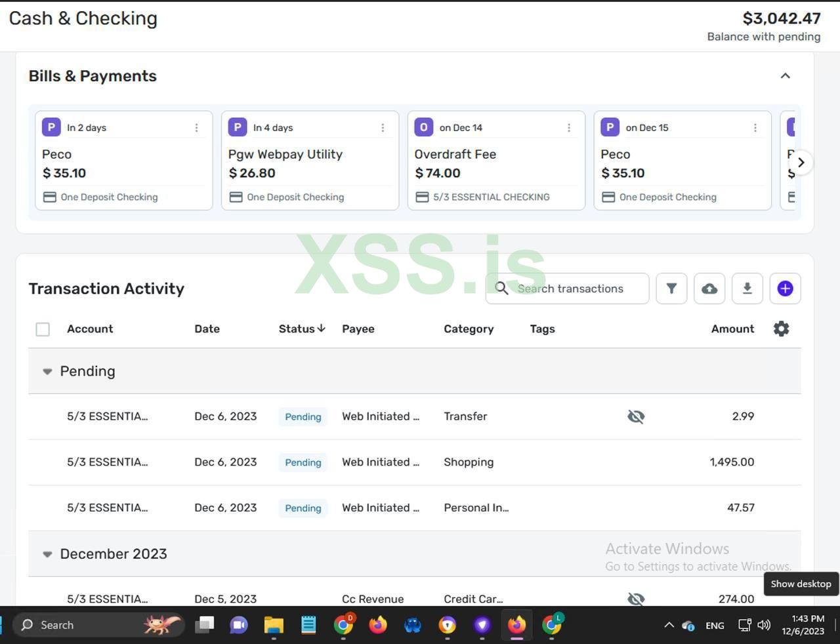The width and height of the screenshot is (840, 644).
Task: Click the purple P badge on the In 2 days card
Action: tap(51, 127)
